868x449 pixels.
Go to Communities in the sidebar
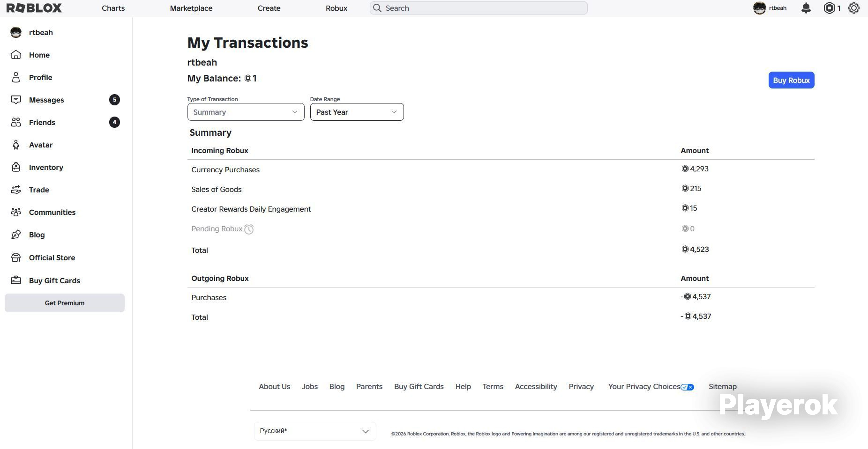[52, 212]
